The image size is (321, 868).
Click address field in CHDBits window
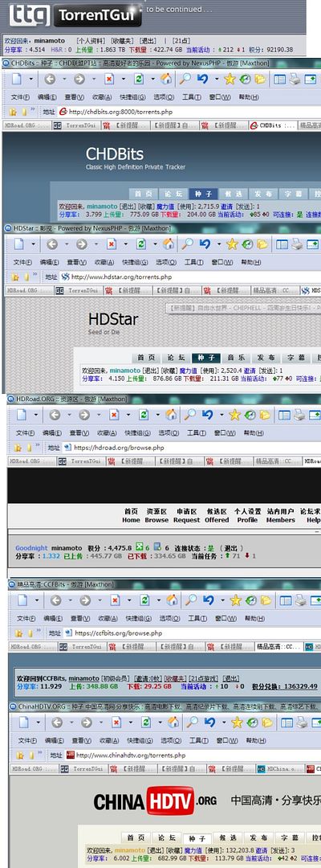[x=189, y=112]
